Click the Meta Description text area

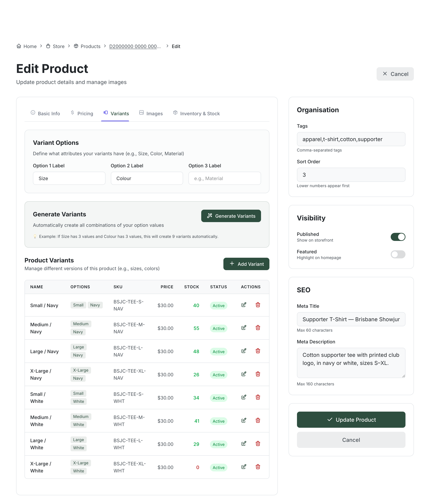[351, 363]
